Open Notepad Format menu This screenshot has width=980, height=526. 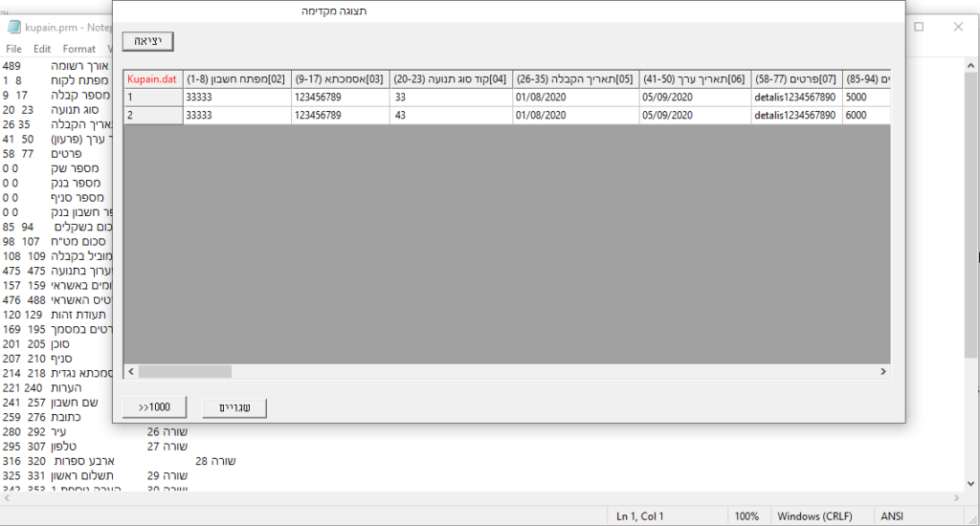(x=78, y=49)
